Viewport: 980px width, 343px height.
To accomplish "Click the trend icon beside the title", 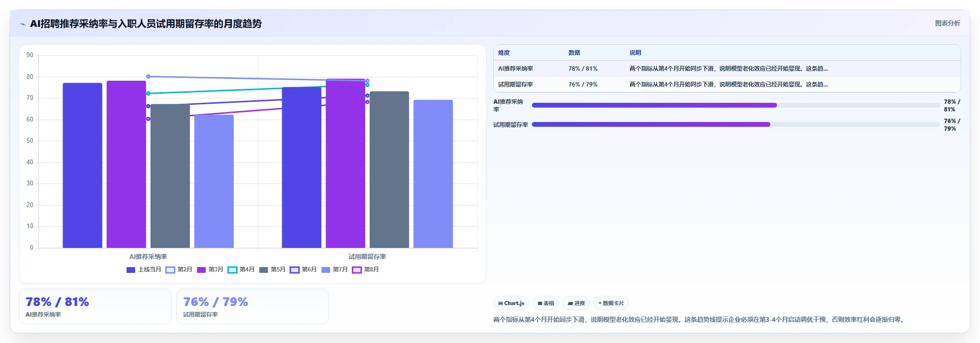I will click(x=23, y=24).
